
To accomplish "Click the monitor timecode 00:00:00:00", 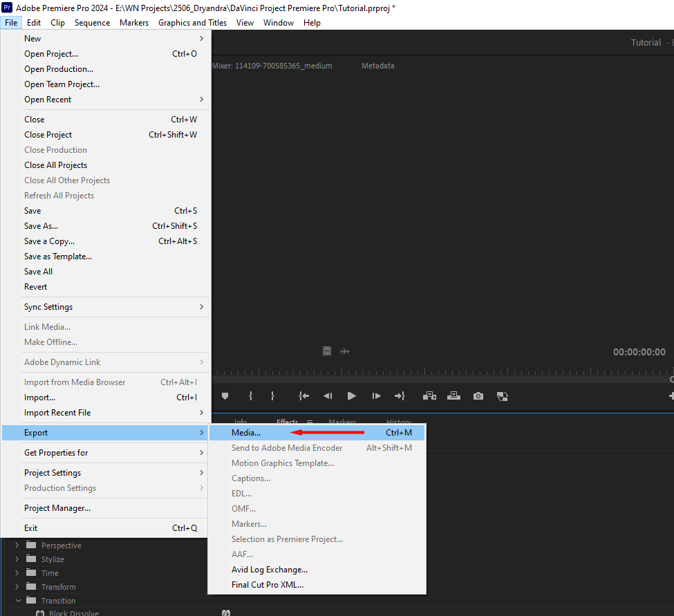I will 639,352.
